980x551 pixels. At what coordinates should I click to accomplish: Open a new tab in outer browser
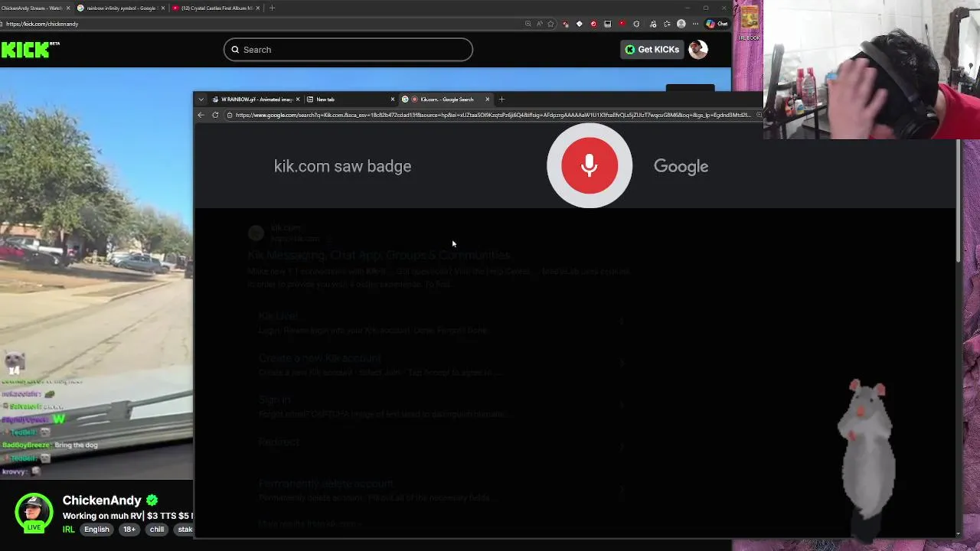click(272, 8)
